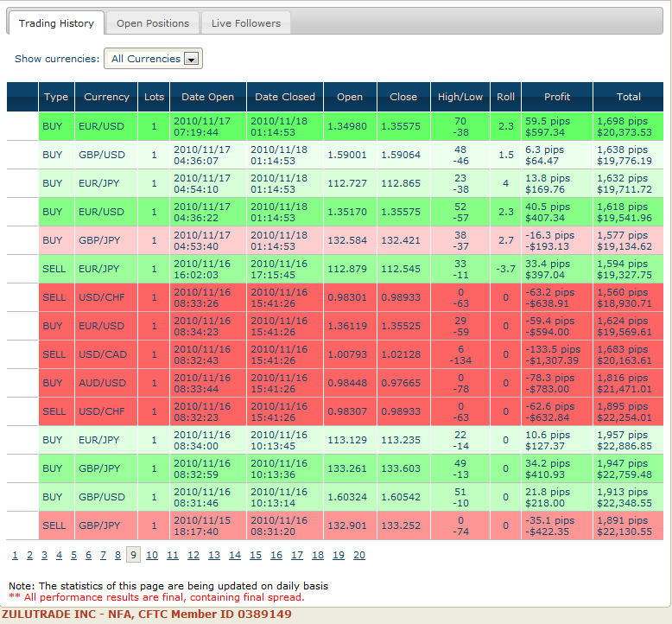Click the profit cell '40.5 pips $407.34'
Viewport: 672px width, 624px height.
pyautogui.click(x=557, y=212)
